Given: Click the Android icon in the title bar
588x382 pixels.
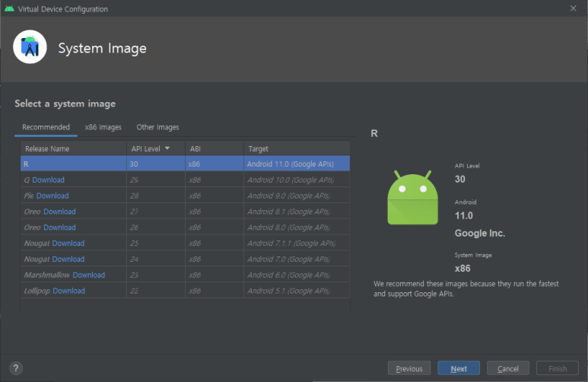Looking at the screenshot, I should [x=9, y=8].
